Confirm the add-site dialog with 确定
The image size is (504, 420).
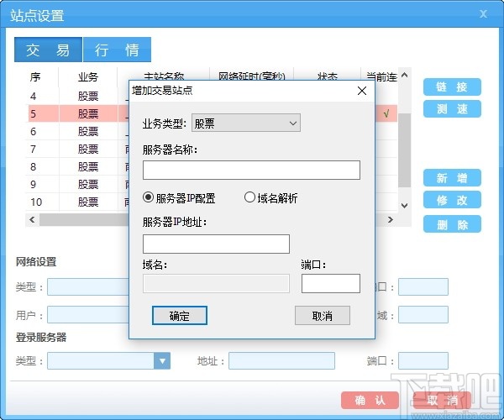(x=180, y=316)
